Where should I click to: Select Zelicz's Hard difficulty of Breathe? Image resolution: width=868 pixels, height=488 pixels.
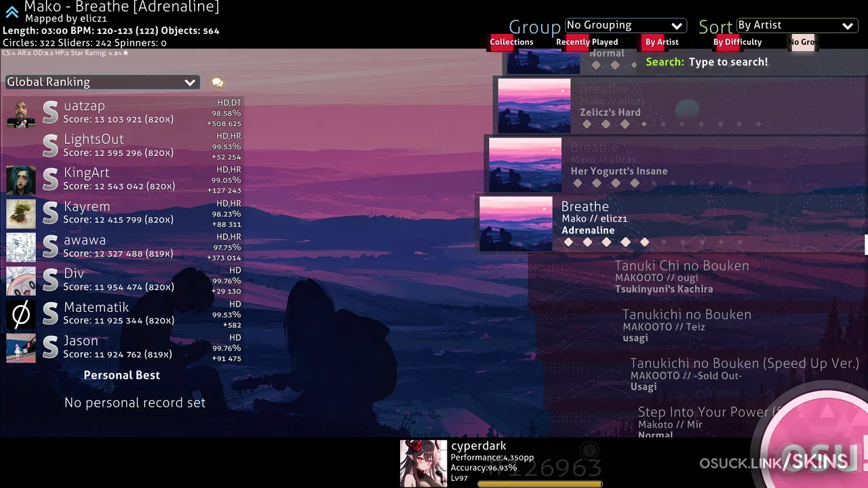click(680, 106)
